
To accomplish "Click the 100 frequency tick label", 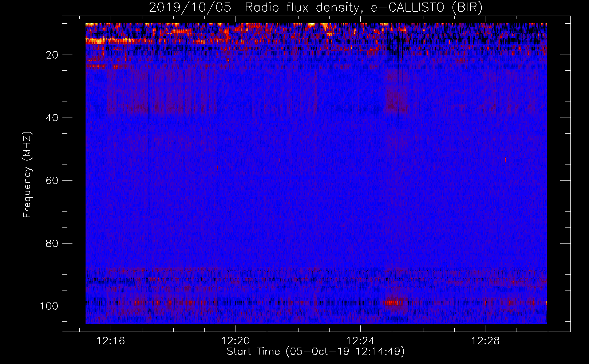I will 49,306.
